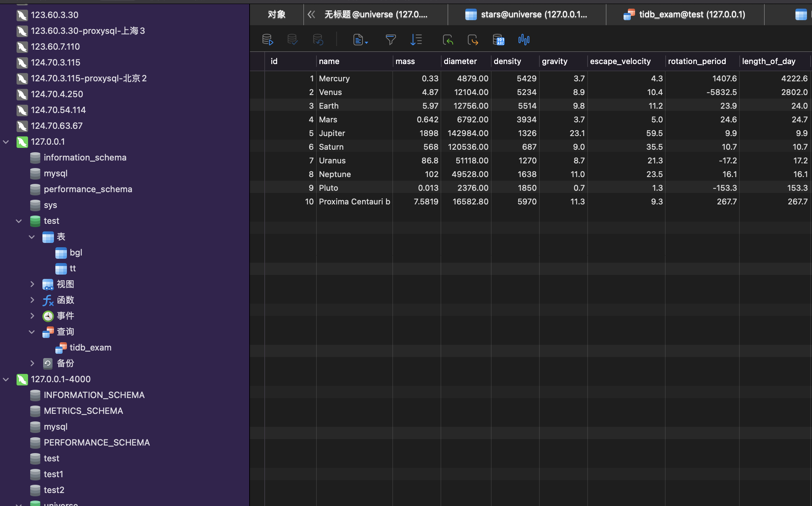The image size is (812, 506).
Task: Open the chart bars icon in toolbar
Action: click(524, 40)
